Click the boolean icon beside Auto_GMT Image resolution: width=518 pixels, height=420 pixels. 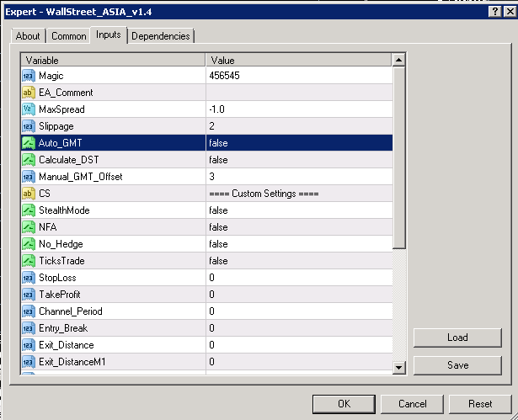[x=29, y=143]
